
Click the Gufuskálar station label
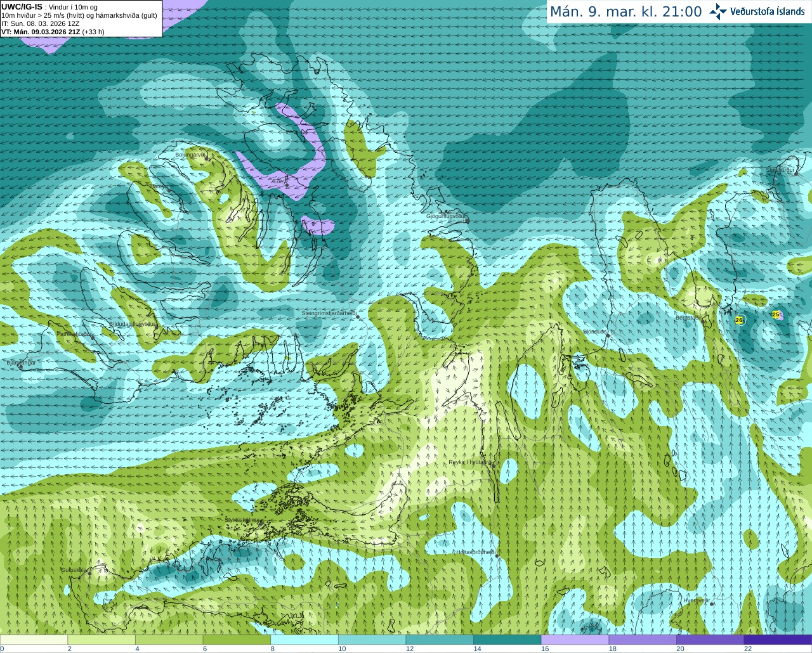pos(74,570)
